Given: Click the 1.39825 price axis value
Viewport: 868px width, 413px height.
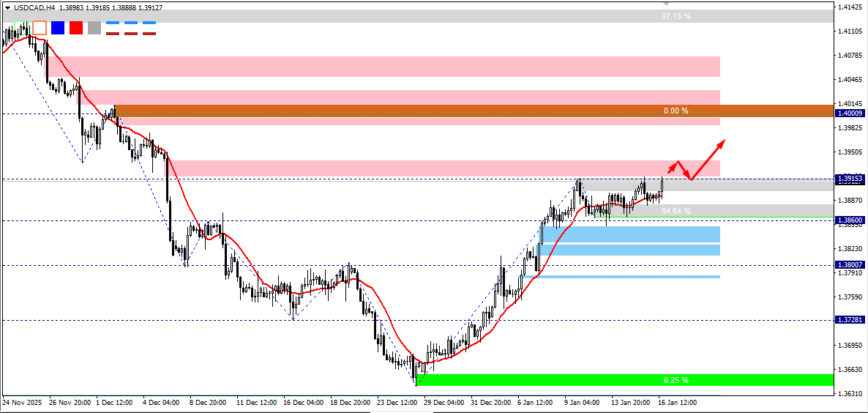Looking at the screenshot, I should click(x=851, y=127).
